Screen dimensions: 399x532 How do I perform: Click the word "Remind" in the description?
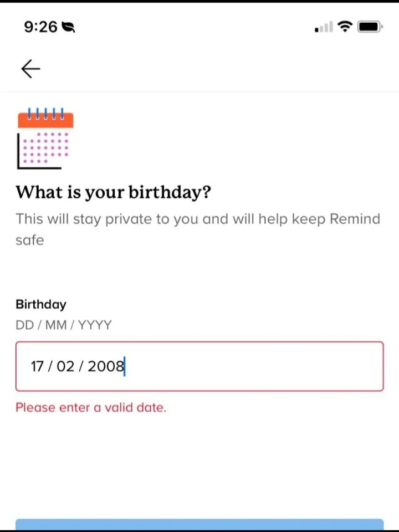355,219
